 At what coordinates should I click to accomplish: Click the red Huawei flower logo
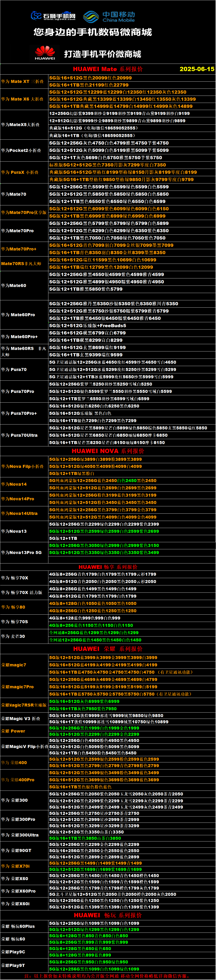(45, 53)
